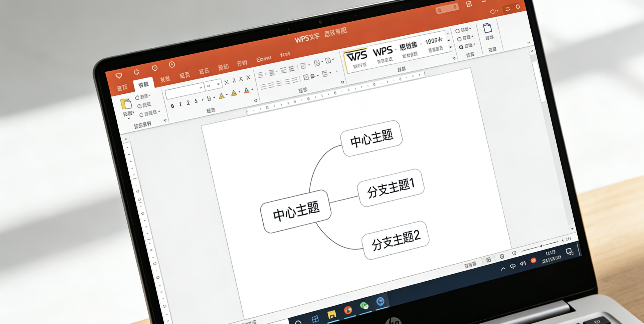Switch to the leftmost ribbon tab
Screen dimensions: 644x324
click(x=122, y=88)
